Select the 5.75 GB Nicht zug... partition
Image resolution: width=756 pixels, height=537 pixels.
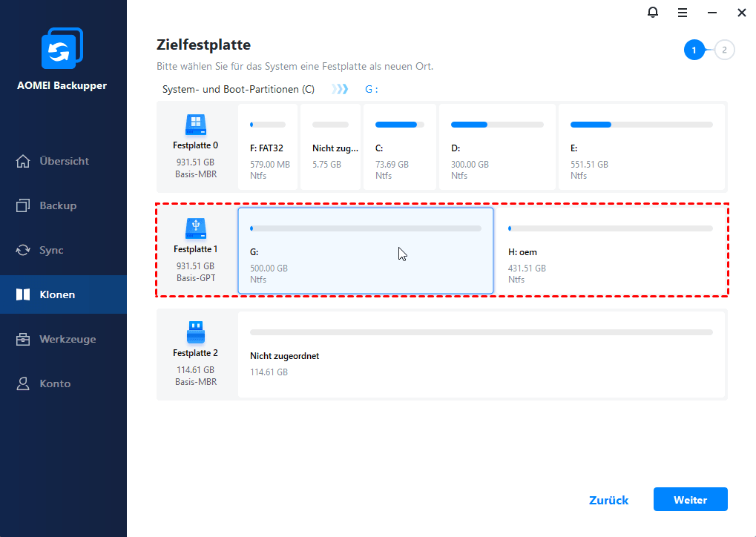(330, 147)
